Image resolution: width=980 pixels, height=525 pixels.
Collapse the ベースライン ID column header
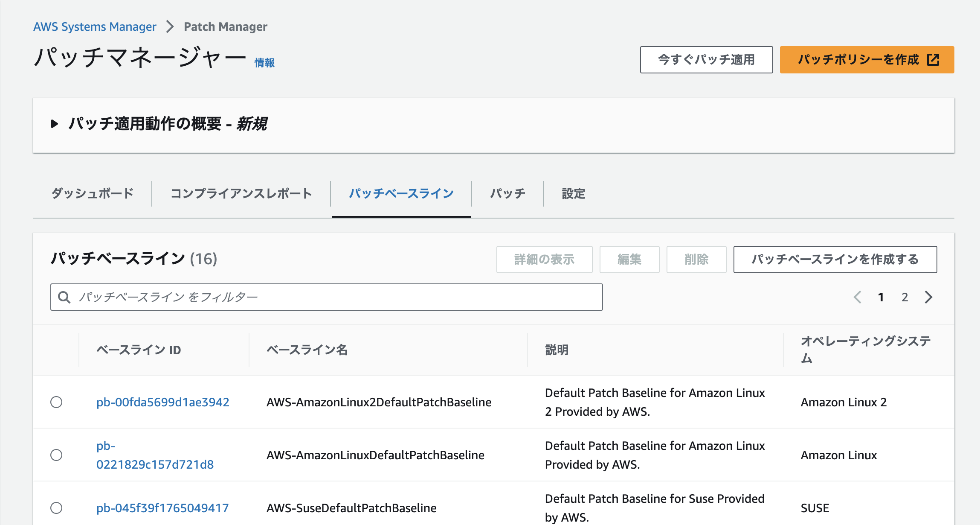(137, 350)
